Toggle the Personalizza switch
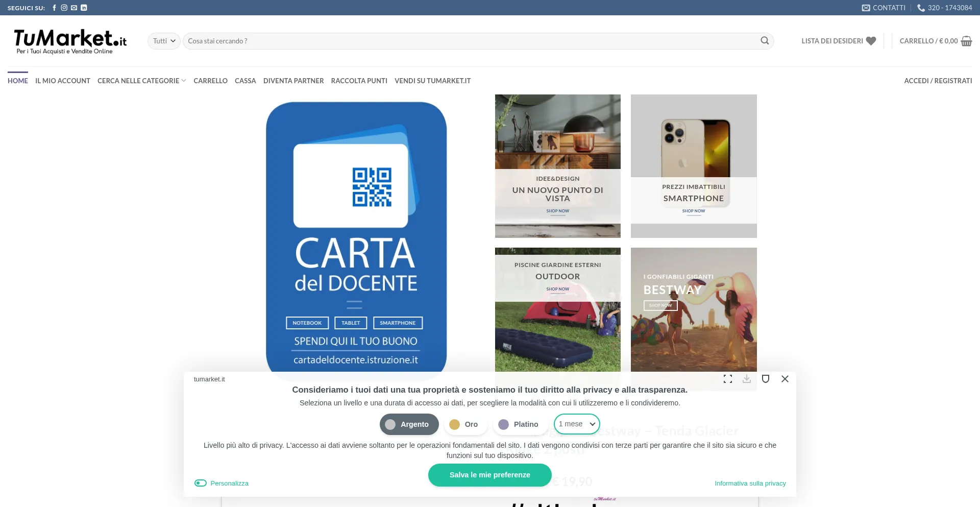The width and height of the screenshot is (980, 507). [201, 483]
